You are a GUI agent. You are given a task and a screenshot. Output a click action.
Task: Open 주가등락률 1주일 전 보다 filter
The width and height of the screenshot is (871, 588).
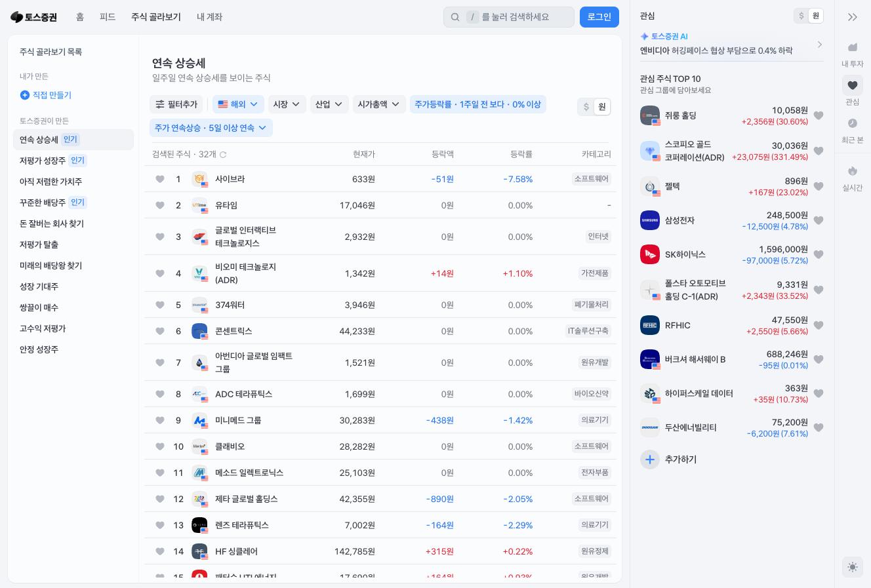478,104
